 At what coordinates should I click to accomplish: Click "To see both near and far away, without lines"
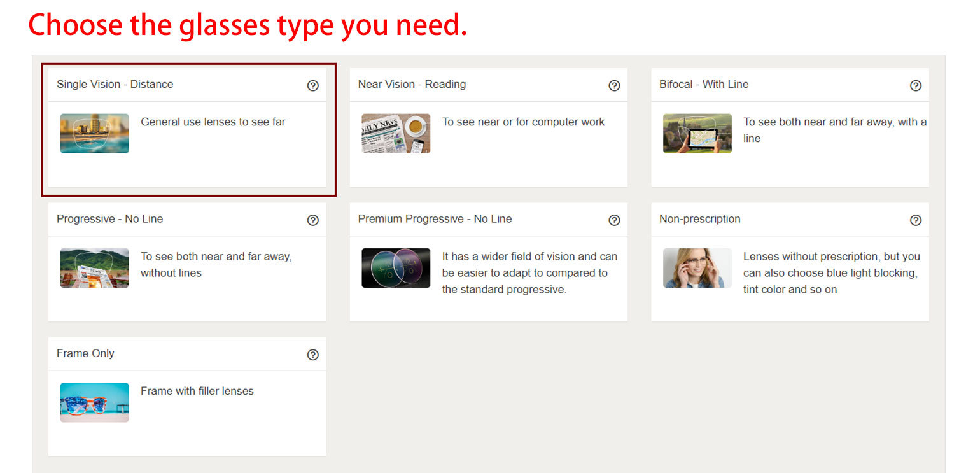click(216, 265)
